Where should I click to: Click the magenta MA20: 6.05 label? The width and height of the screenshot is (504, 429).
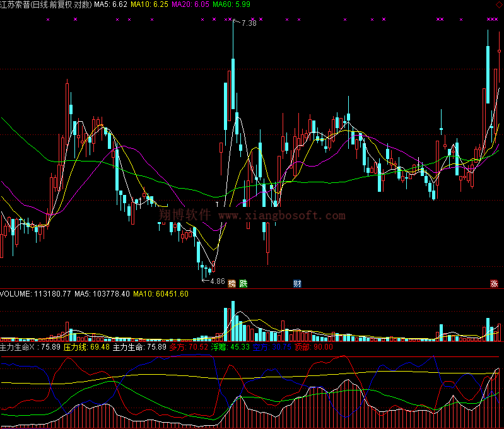pyautogui.click(x=190, y=4)
